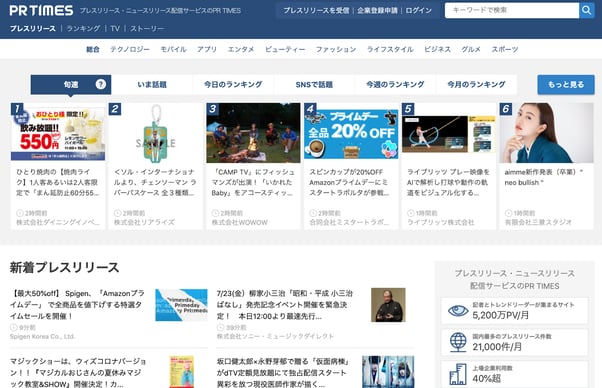Click company name ライブリッツ株式会社
Image resolution: width=602 pixels, height=388 pixels.
click(441, 222)
